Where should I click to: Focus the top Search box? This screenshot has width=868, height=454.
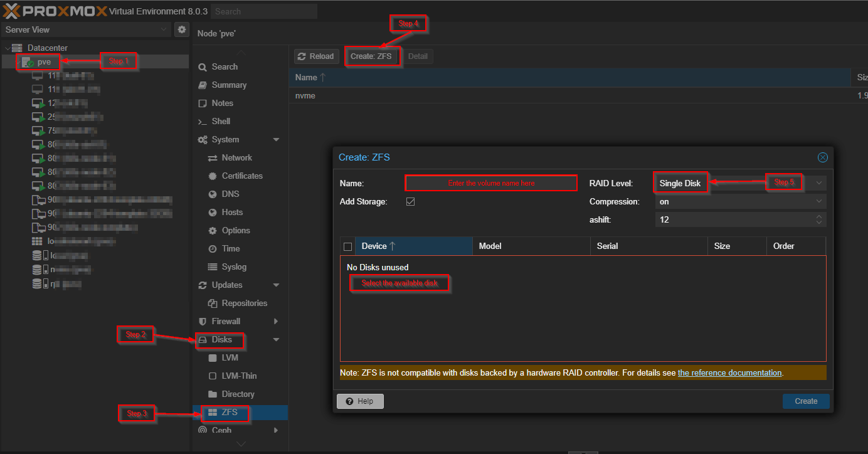264,11
